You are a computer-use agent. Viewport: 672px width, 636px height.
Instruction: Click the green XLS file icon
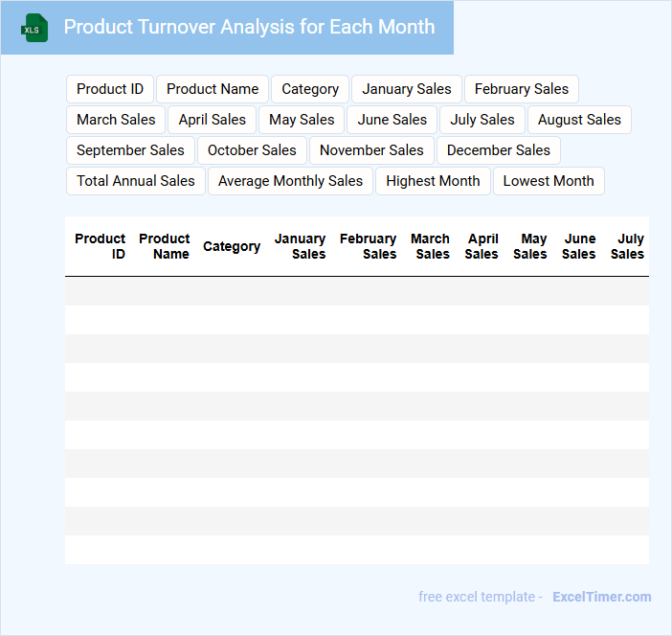34,28
